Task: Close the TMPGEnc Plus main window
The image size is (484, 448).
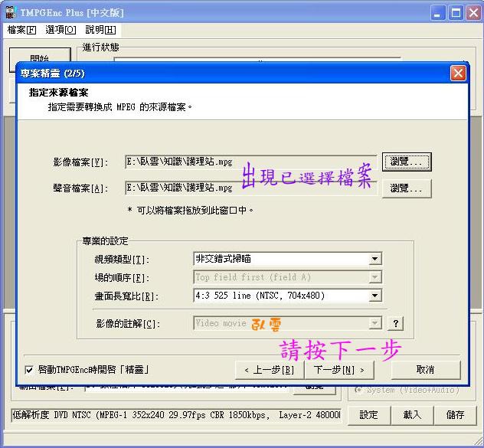Action: point(473,13)
